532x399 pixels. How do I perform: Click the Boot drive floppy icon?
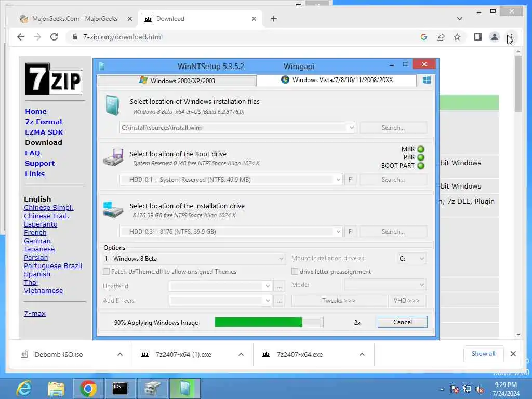[x=113, y=157]
